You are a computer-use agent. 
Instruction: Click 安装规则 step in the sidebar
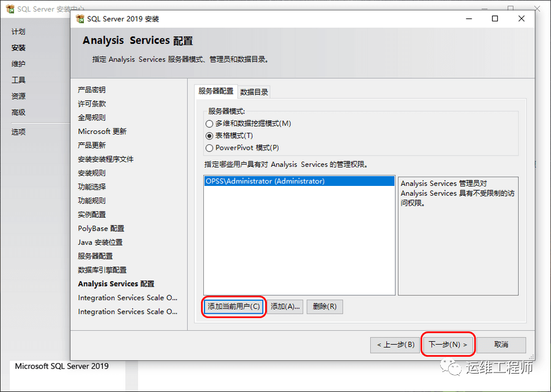pyautogui.click(x=92, y=173)
